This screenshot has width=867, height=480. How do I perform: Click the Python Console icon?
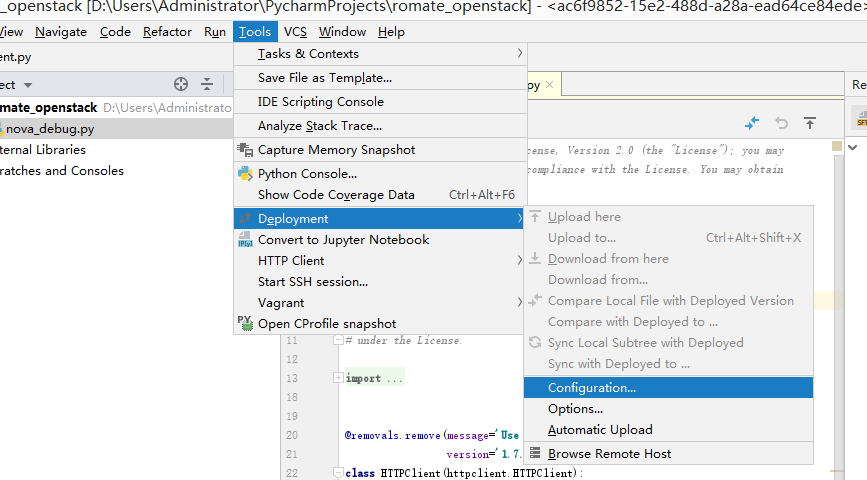coord(245,173)
